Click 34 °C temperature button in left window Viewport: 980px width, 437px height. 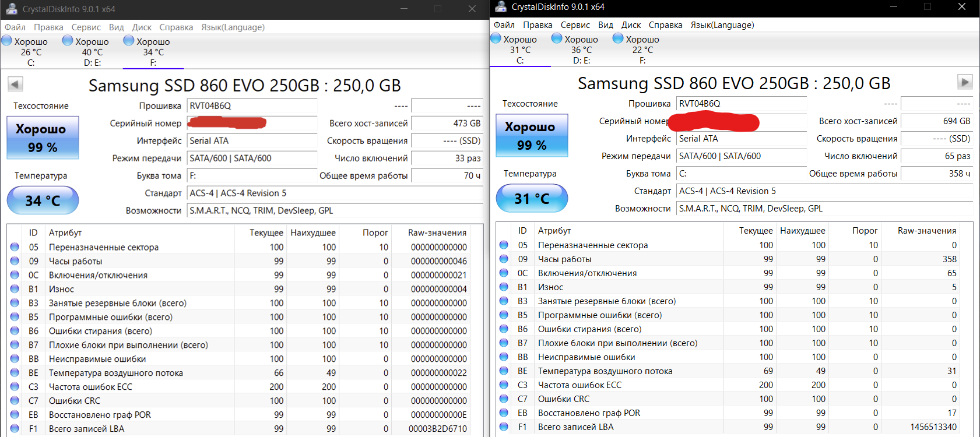(43, 200)
